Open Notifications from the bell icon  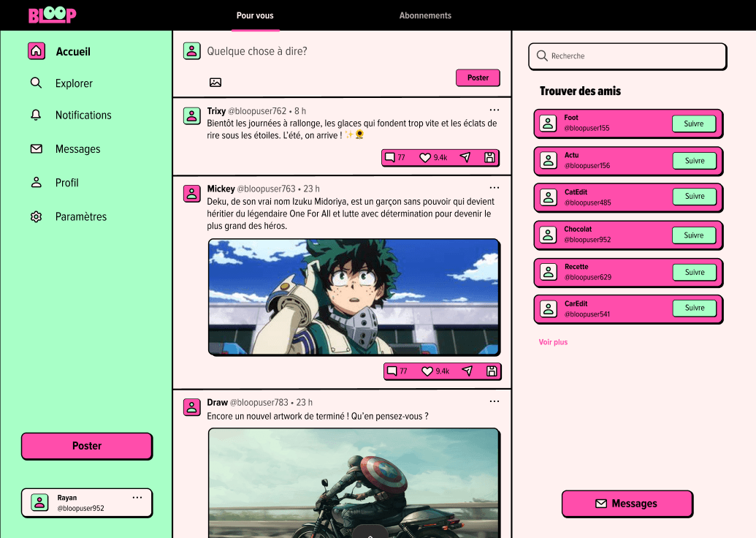tap(36, 115)
